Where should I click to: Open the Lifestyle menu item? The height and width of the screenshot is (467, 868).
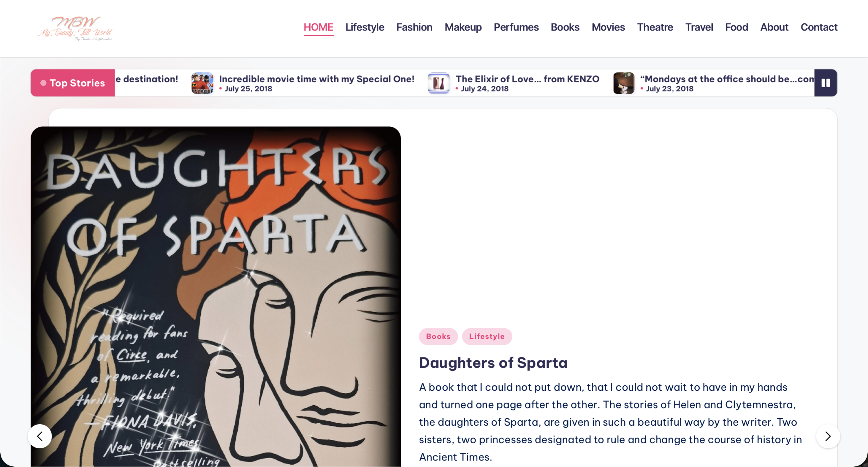click(x=365, y=27)
